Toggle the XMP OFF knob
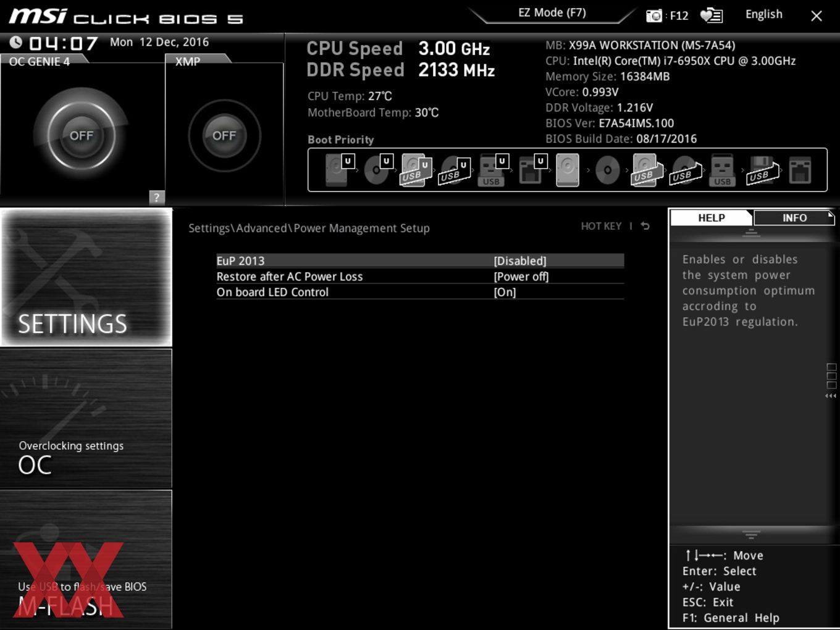The image size is (840, 630). click(224, 135)
